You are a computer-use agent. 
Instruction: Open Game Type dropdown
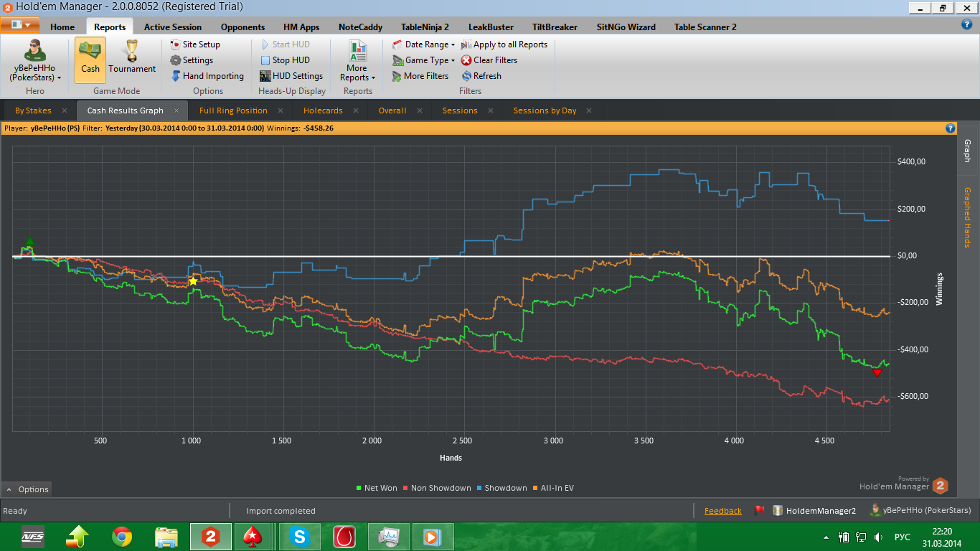[x=424, y=60]
